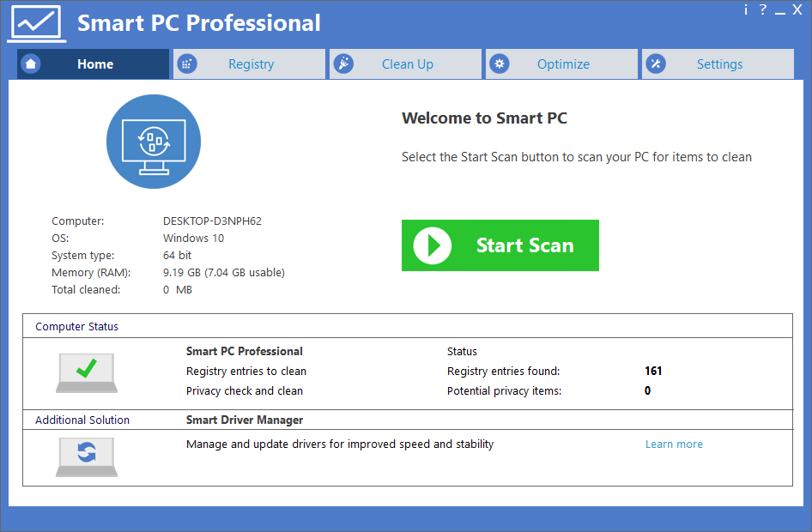Click the '0 MB' total cleaned value
The height and width of the screenshot is (532, 812).
click(178, 290)
